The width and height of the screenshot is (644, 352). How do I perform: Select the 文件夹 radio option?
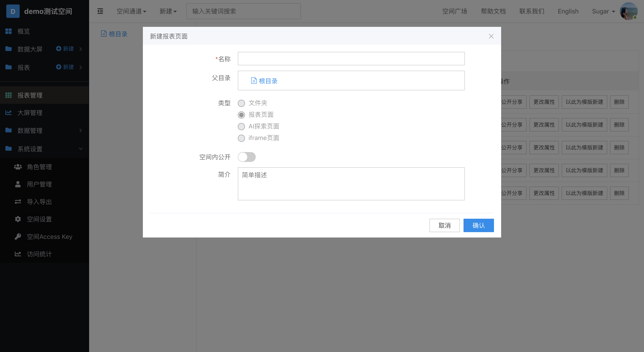tap(241, 103)
